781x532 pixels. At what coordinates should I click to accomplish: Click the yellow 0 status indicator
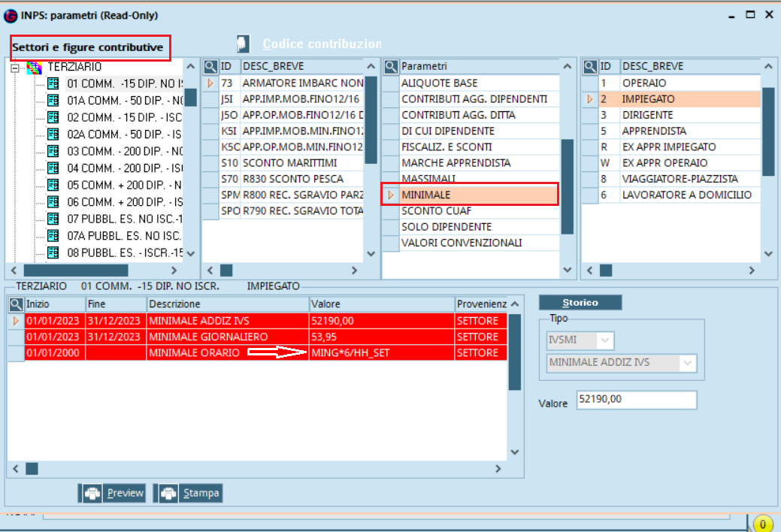(762, 524)
